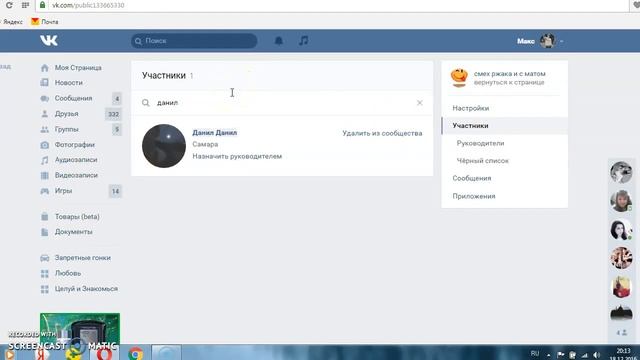This screenshot has height=360, width=640.
Task: Open the browser apps grid icon
Action: click(x=25, y=5)
